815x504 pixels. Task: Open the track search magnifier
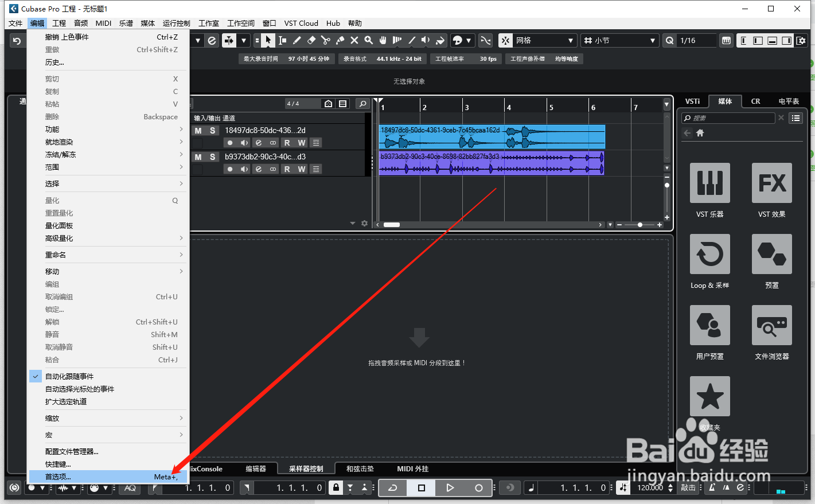tap(362, 104)
